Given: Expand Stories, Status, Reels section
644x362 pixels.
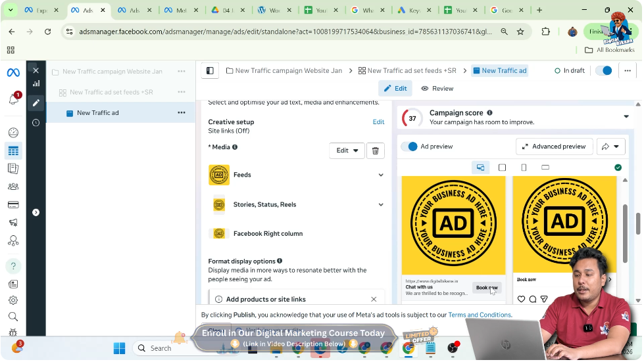Looking at the screenshot, I should pos(381,204).
